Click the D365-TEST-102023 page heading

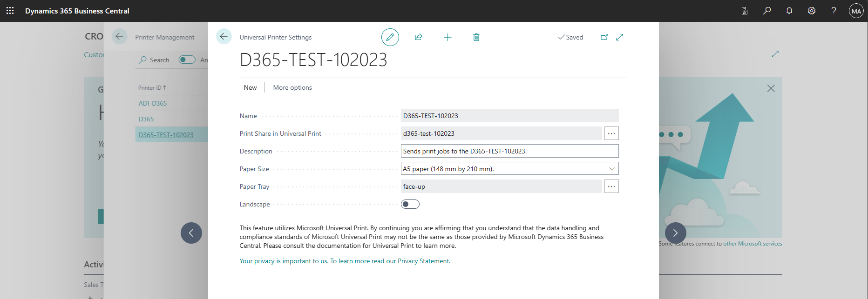313,60
